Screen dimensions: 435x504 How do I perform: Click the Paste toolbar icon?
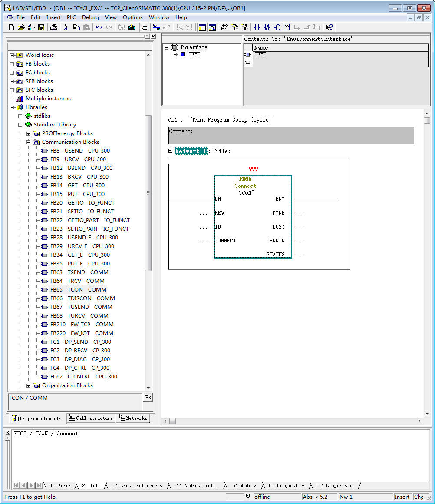(x=86, y=27)
